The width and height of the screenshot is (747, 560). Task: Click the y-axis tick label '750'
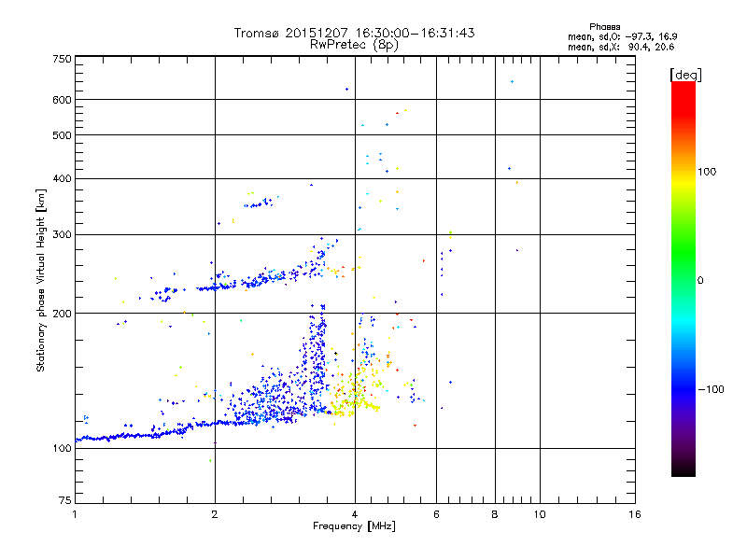tap(62, 59)
